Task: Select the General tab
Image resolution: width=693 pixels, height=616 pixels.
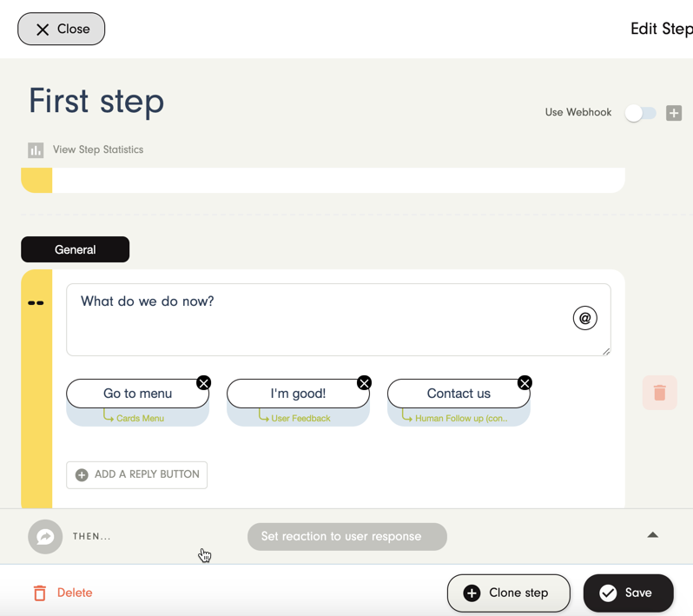Action: click(x=76, y=249)
